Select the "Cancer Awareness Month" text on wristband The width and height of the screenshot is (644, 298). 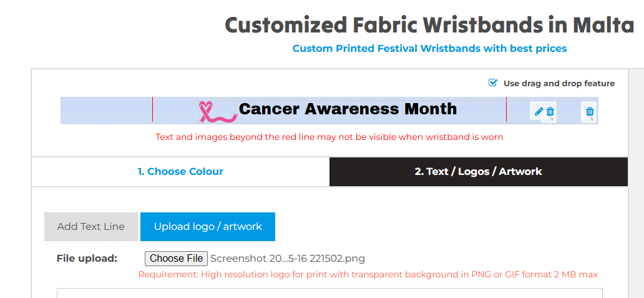[x=348, y=109]
